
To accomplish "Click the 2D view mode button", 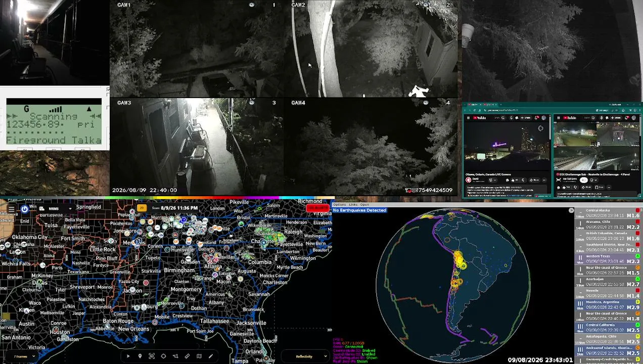I will (x=142, y=208).
